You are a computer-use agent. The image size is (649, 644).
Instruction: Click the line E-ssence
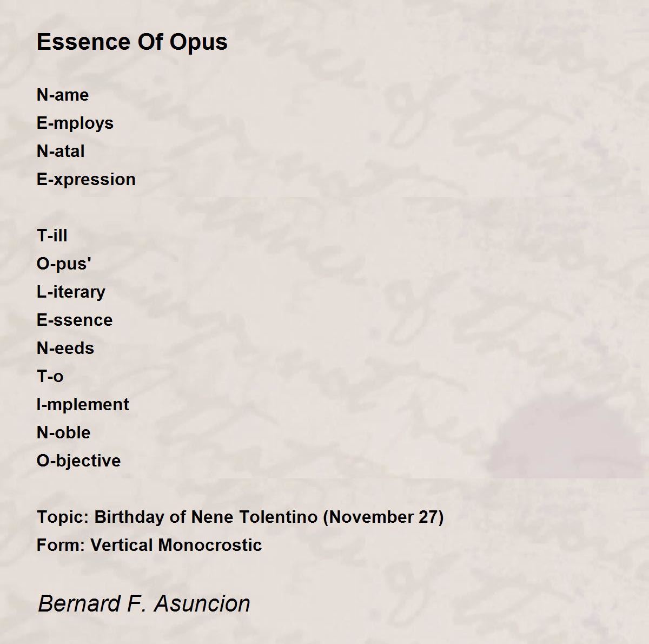click(x=75, y=320)
